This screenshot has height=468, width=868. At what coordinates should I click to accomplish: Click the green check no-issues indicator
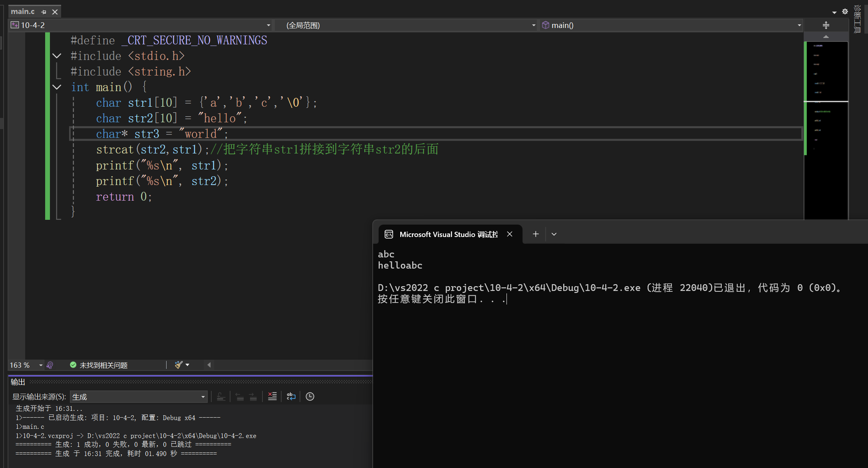pyautogui.click(x=73, y=365)
